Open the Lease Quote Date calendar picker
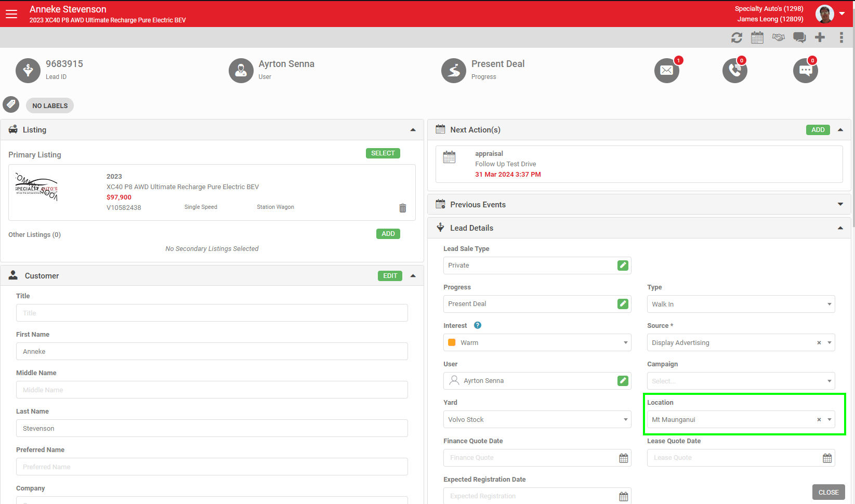 (827, 458)
